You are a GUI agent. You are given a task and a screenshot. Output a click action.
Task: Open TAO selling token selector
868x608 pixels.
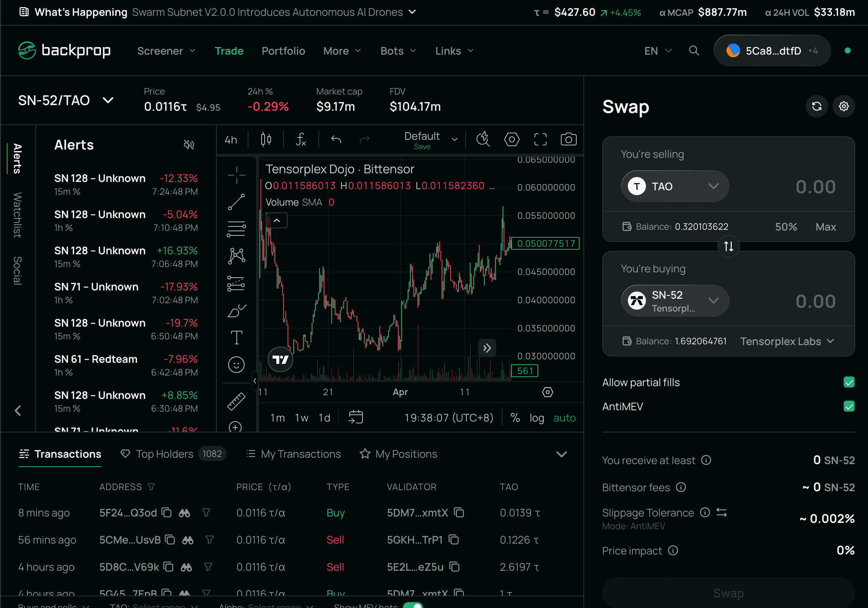click(675, 186)
